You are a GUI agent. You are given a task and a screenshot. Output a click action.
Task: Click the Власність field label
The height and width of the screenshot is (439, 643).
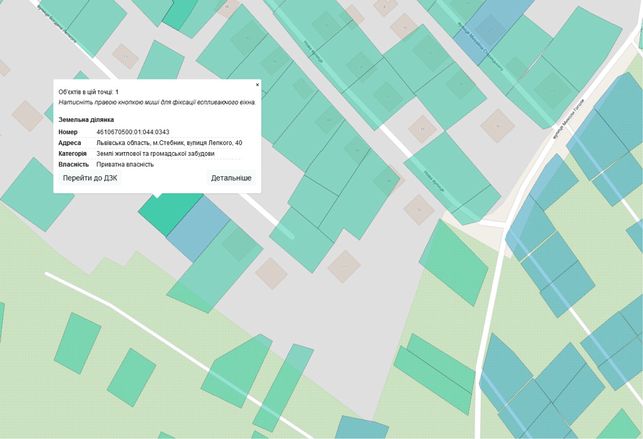click(x=73, y=164)
